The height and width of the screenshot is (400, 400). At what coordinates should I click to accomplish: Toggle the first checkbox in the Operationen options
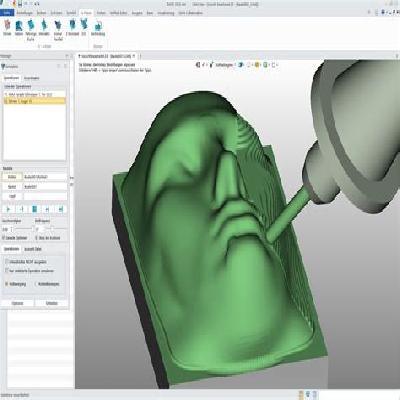point(7,262)
